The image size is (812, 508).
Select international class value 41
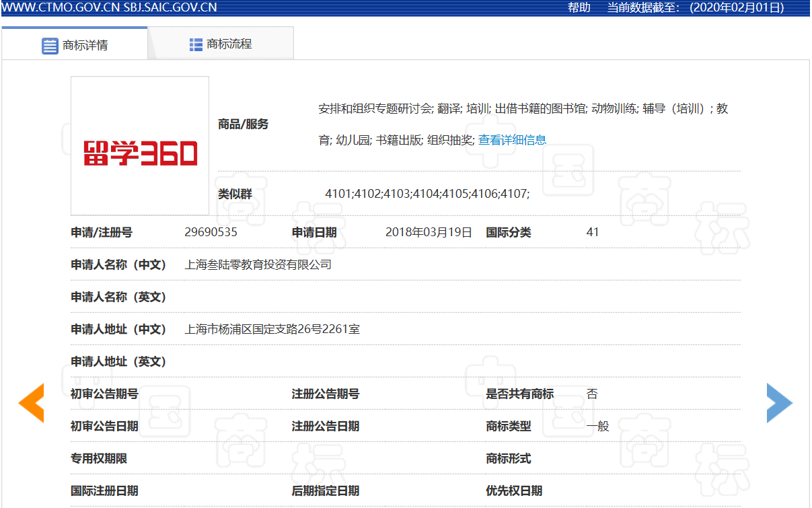(x=593, y=232)
